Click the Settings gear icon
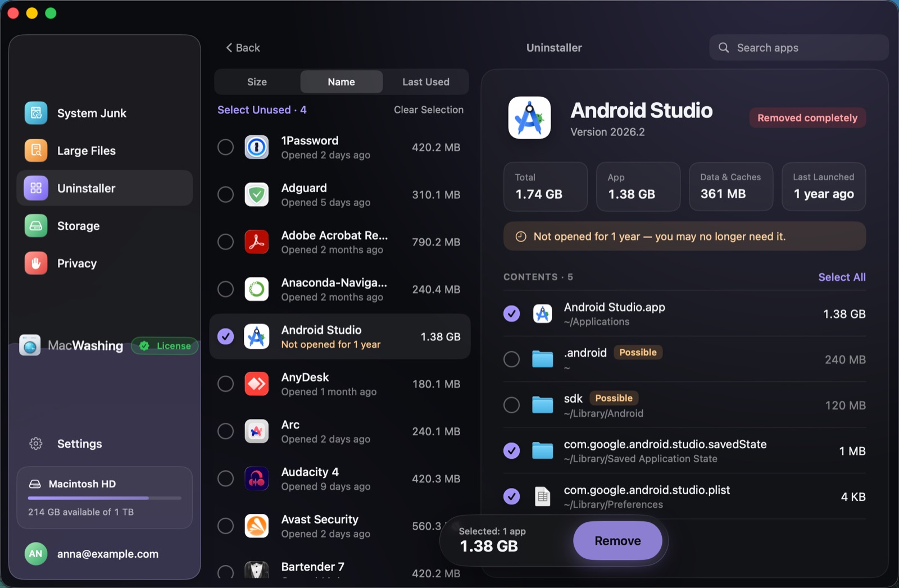 36,444
